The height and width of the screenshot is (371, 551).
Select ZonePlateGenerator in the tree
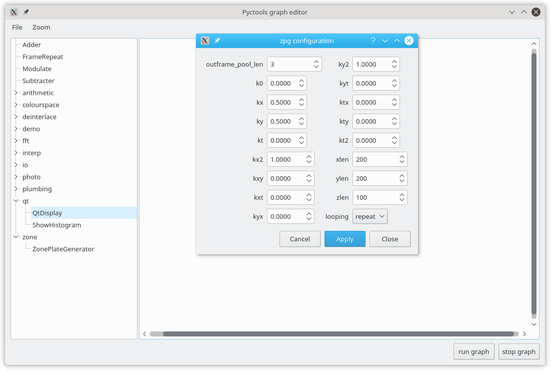tap(63, 249)
